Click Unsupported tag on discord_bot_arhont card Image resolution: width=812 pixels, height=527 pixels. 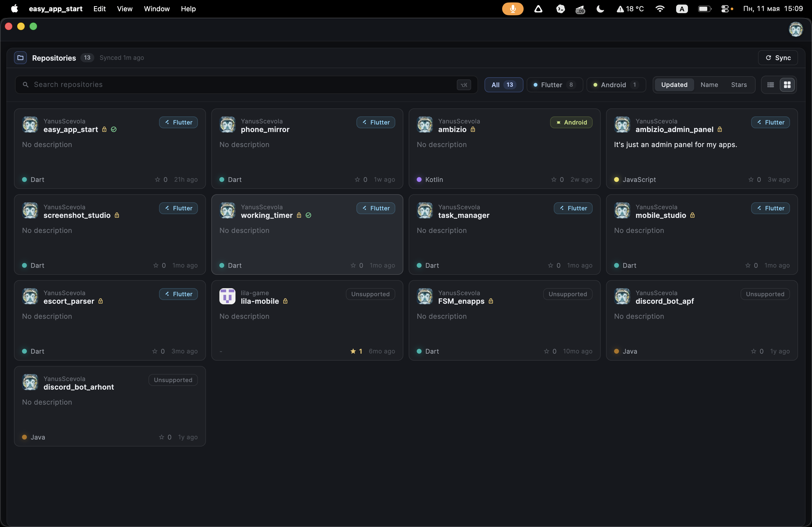(x=173, y=380)
